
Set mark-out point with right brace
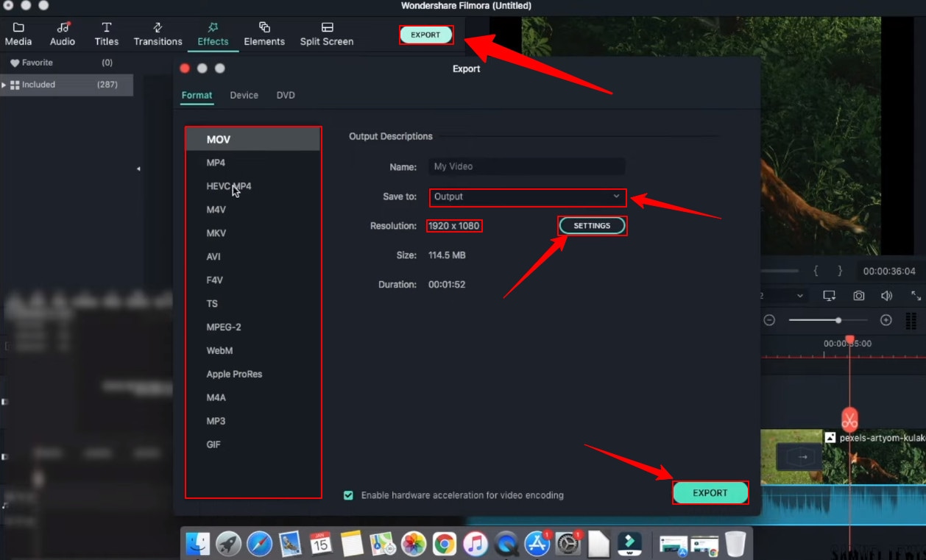[839, 272]
